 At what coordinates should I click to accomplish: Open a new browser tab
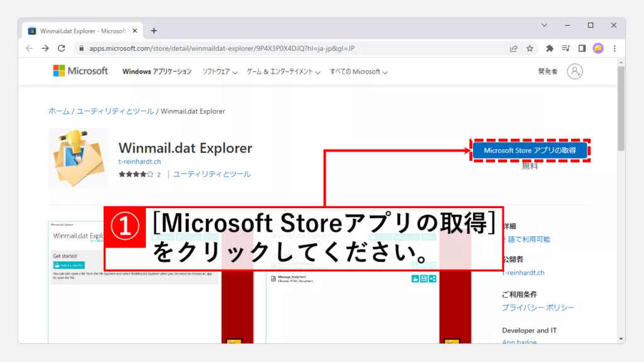[154, 31]
